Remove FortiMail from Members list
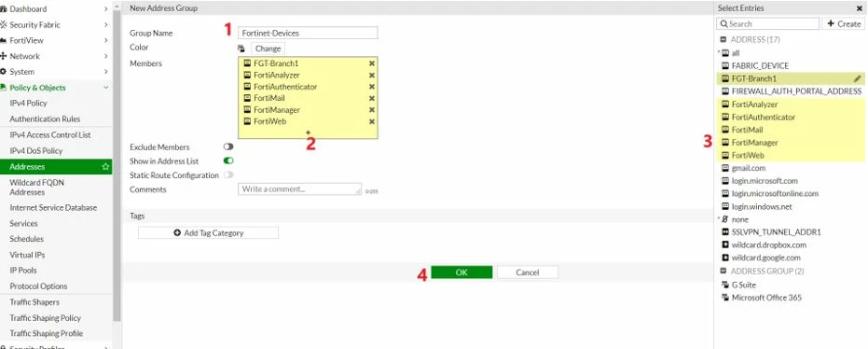Image resolution: width=868 pixels, height=349 pixels. tap(372, 99)
